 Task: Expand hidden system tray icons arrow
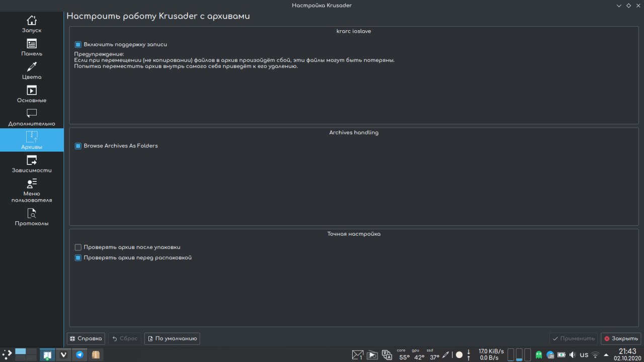click(606, 355)
